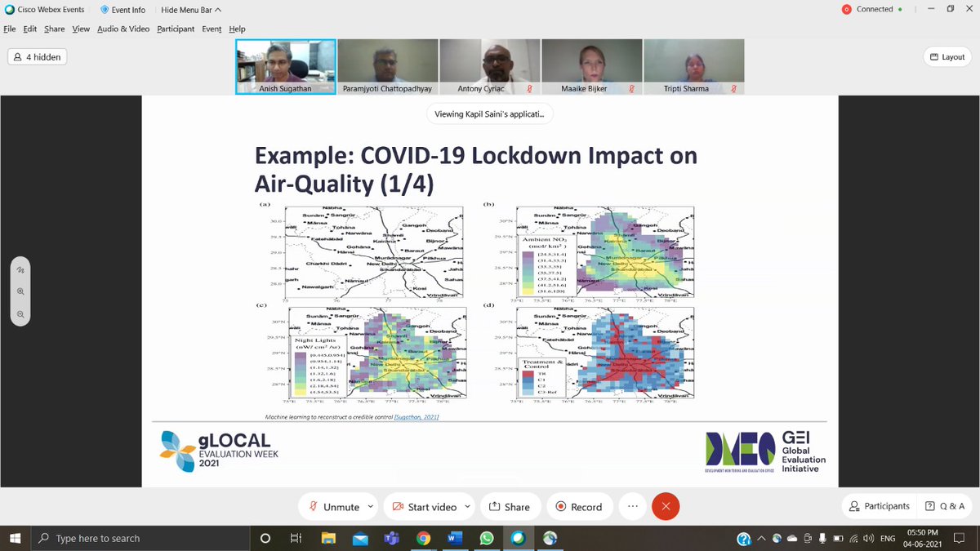Expand video options arrow next to Start video

[x=467, y=506]
